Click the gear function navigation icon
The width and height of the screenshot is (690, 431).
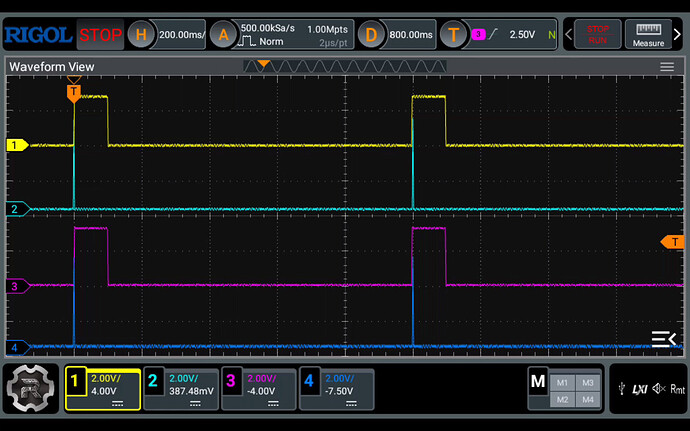[31, 389]
